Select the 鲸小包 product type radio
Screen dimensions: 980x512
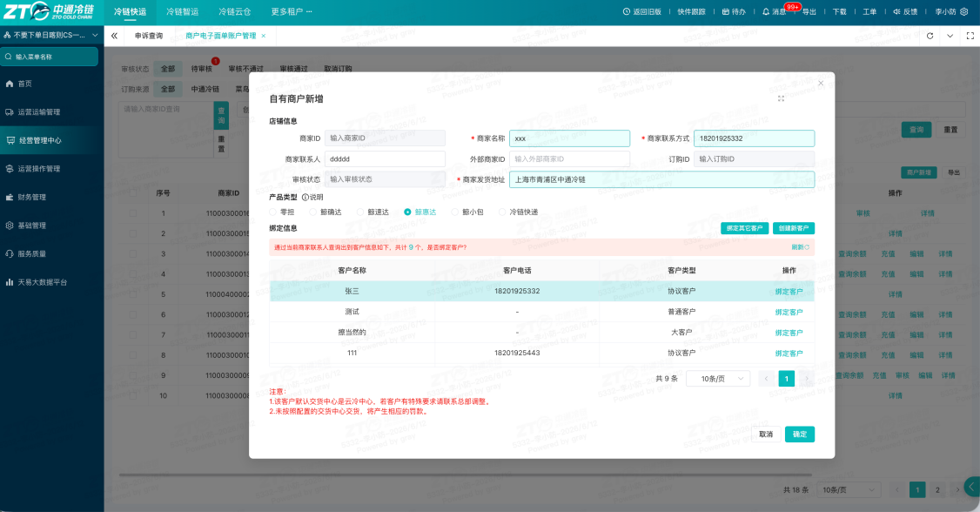coord(455,212)
